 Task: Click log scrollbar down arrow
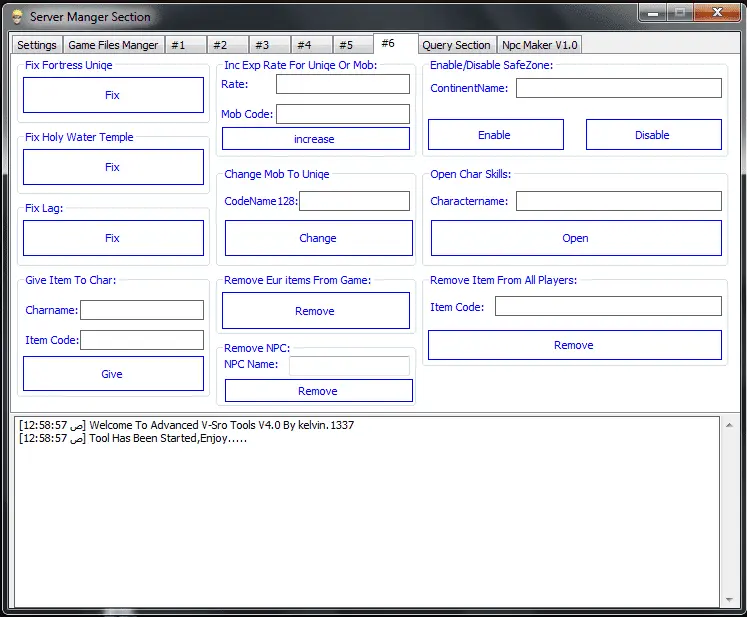[729, 599]
